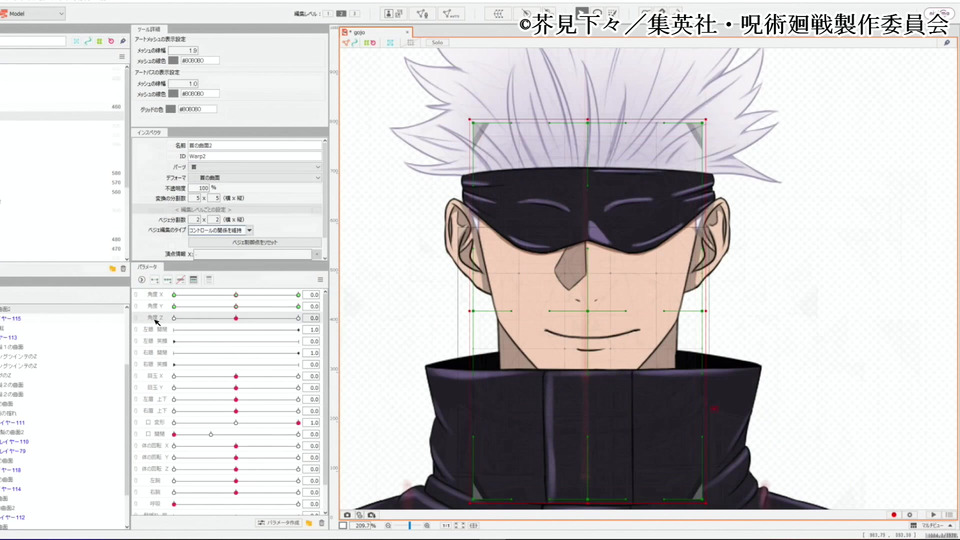Click the pin icon at canvas top right
Viewport: 960px width, 540px height.
(x=947, y=43)
